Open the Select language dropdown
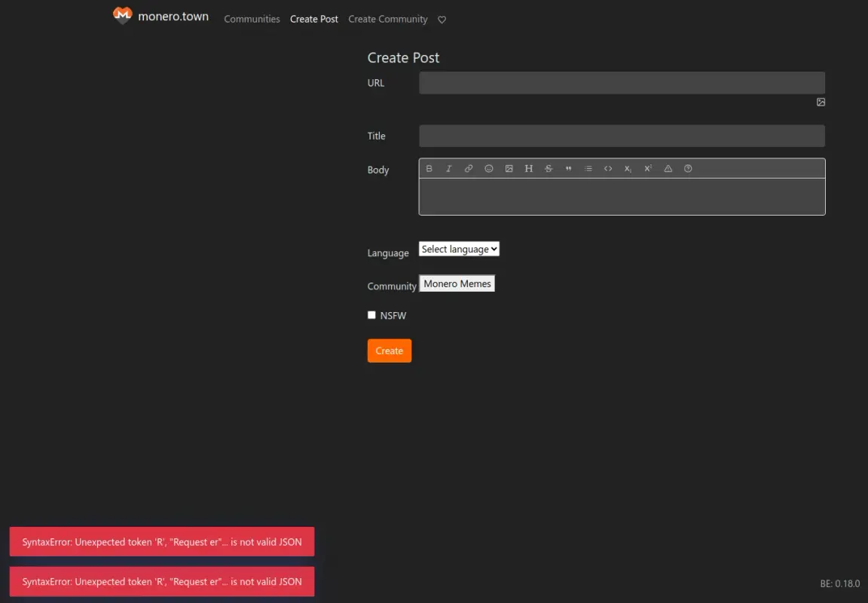868x603 pixels. pos(459,249)
